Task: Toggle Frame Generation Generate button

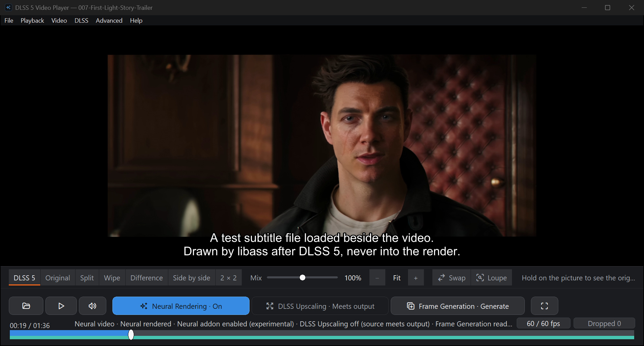Action: (x=457, y=306)
